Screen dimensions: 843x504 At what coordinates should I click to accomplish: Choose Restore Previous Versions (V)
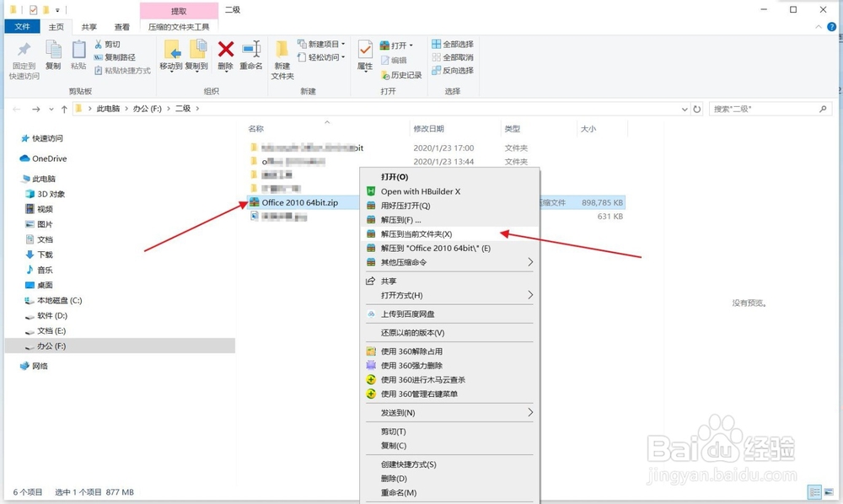click(x=449, y=333)
